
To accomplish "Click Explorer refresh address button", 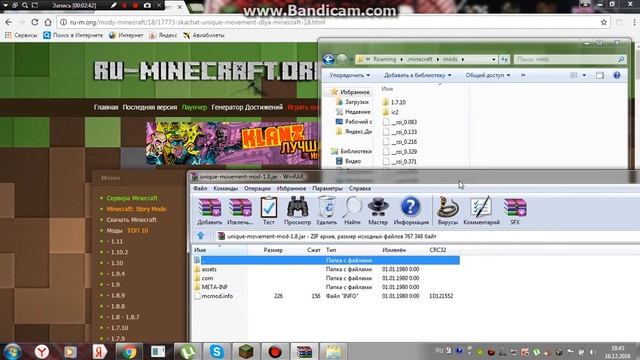I will 504,59.
